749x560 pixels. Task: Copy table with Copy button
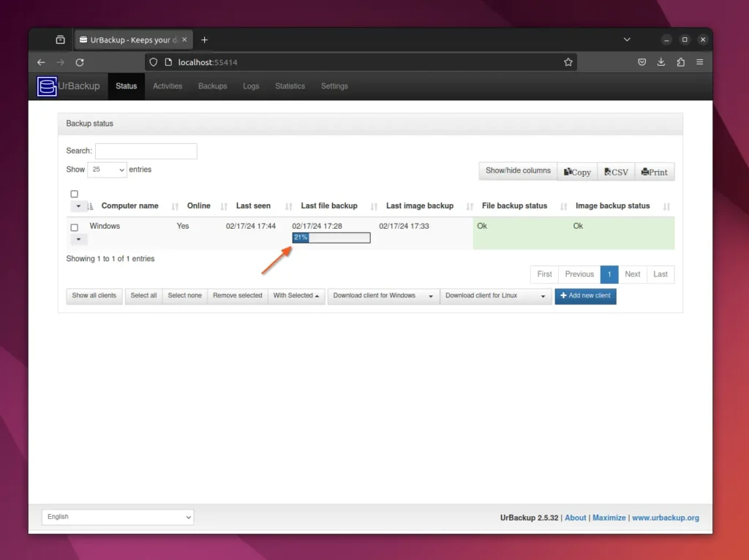point(577,172)
